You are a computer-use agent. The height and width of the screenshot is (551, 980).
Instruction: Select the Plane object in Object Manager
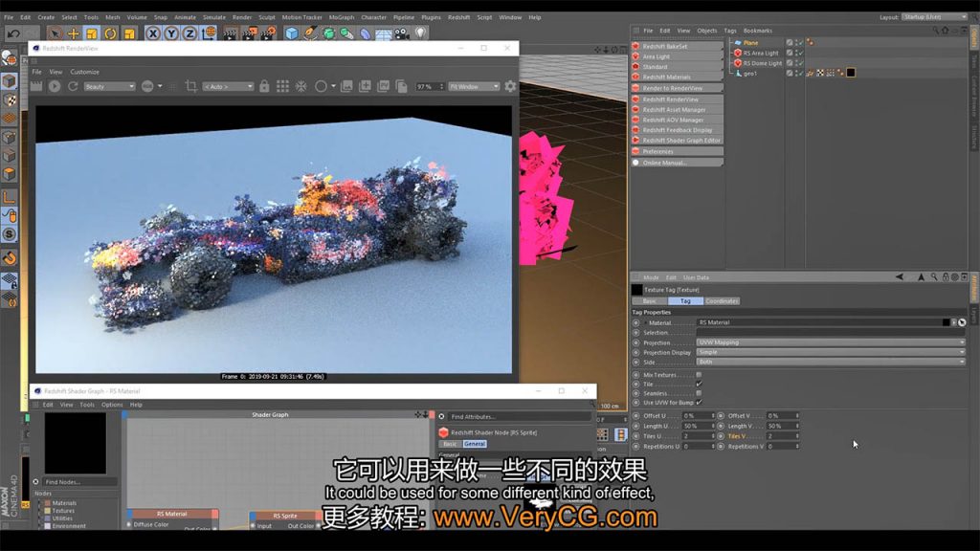pyautogui.click(x=750, y=42)
